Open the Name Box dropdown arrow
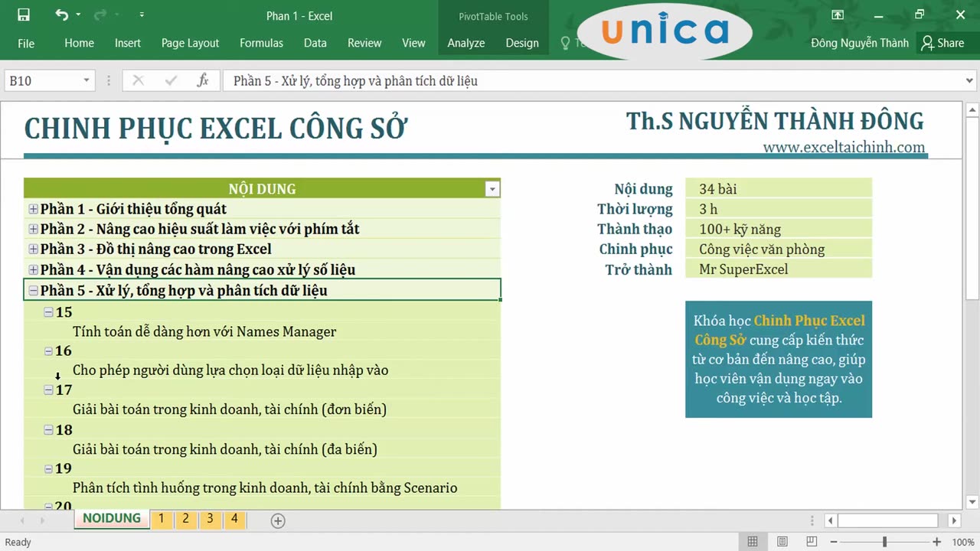This screenshot has width=980, height=551. click(87, 80)
